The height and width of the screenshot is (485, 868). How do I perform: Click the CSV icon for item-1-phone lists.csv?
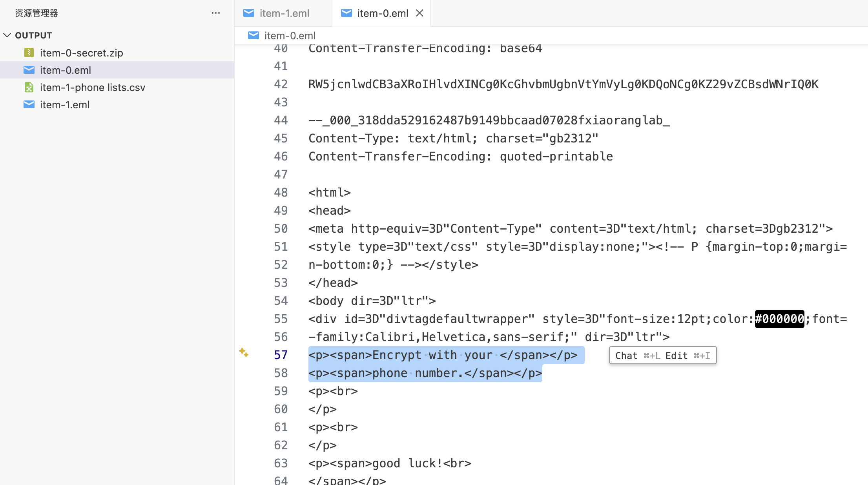point(29,87)
